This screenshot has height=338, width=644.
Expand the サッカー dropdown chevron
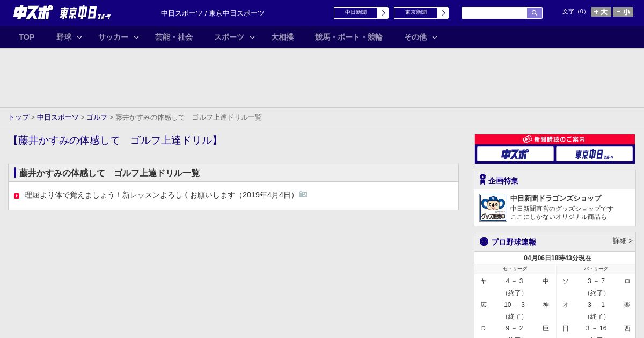136,37
